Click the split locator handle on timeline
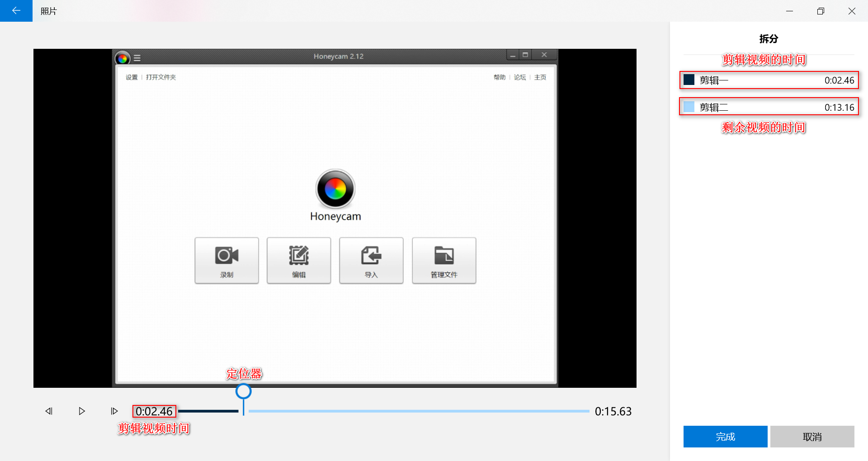 243,391
